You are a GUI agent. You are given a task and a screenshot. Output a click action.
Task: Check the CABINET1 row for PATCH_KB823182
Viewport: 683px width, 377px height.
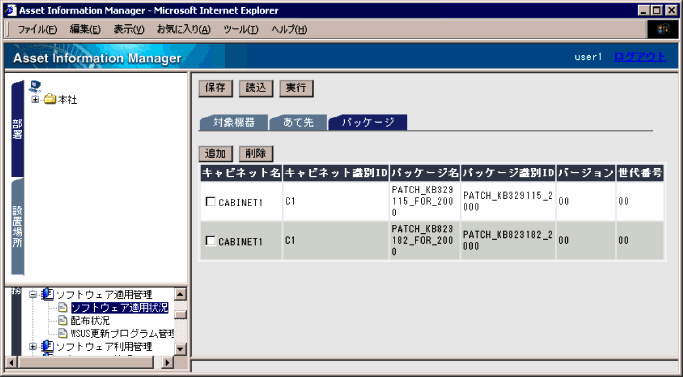click(x=210, y=241)
